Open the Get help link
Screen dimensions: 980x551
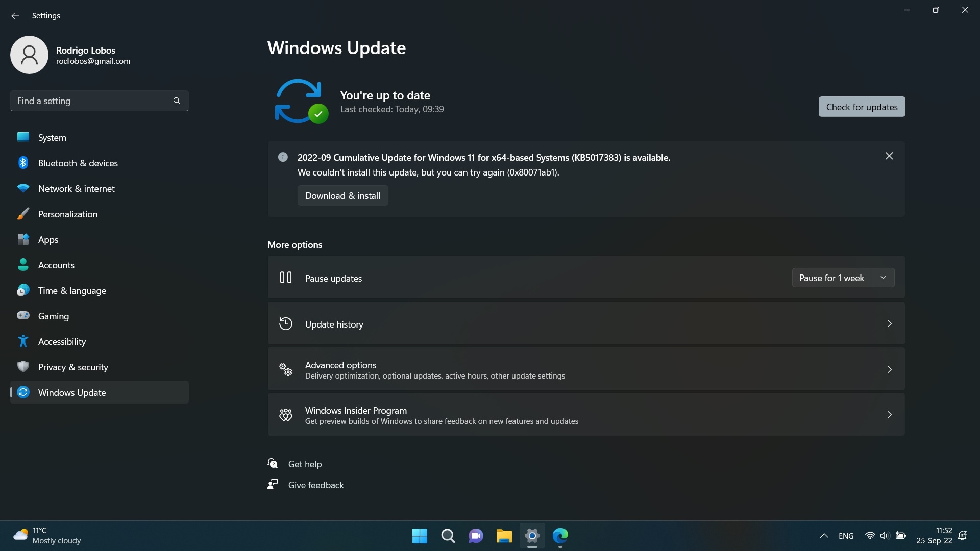click(305, 464)
